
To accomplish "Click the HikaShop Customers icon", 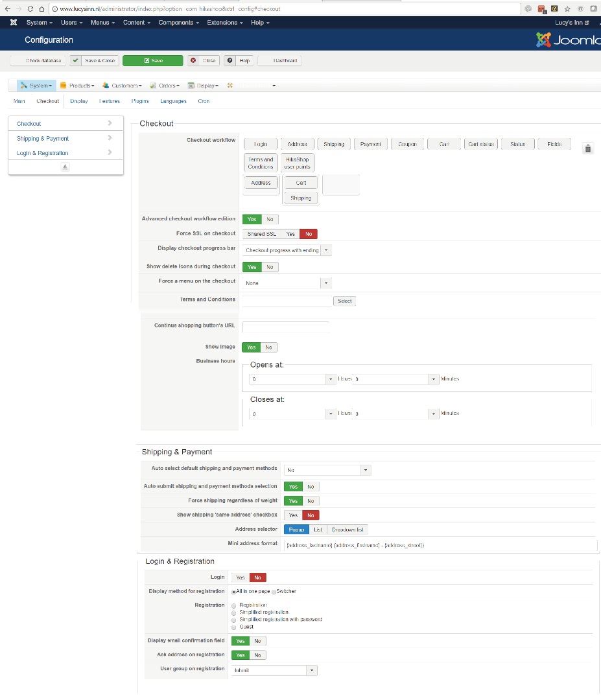I will (x=106, y=86).
